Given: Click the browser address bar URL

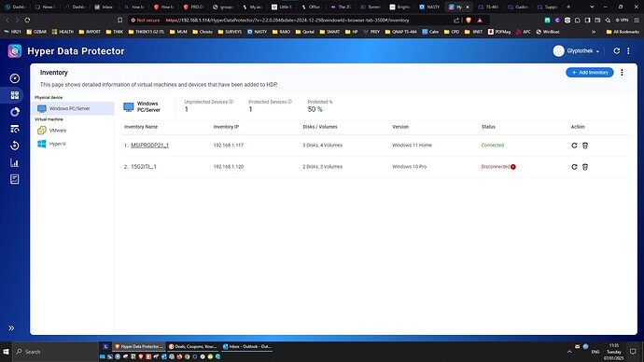Looking at the screenshot, I should 287,21.
